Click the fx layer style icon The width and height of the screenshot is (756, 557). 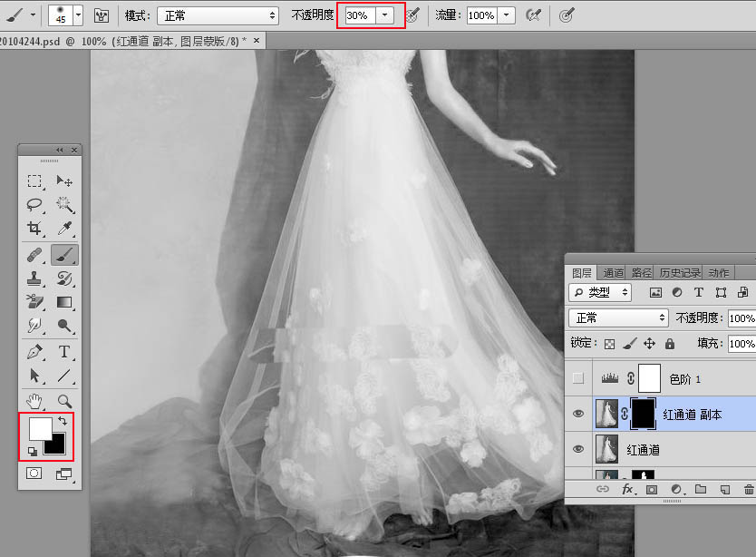pyautogui.click(x=626, y=489)
